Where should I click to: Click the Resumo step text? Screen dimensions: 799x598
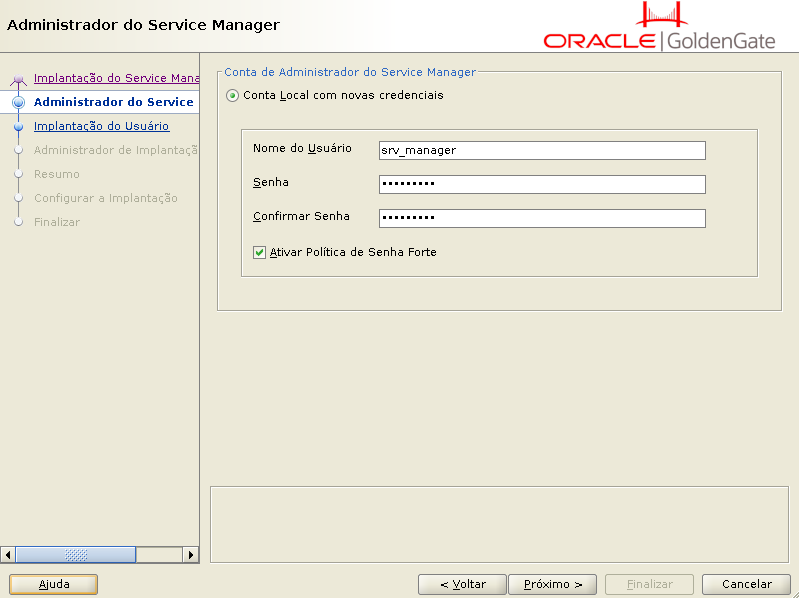click(57, 174)
